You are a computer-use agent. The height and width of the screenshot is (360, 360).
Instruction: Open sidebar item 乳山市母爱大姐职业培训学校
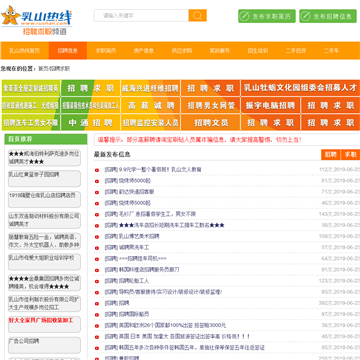point(44,262)
